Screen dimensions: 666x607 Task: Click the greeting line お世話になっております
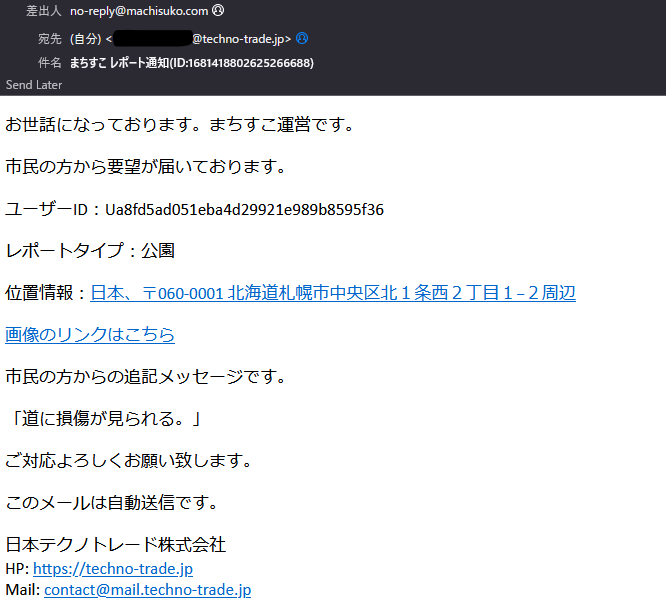(180, 125)
